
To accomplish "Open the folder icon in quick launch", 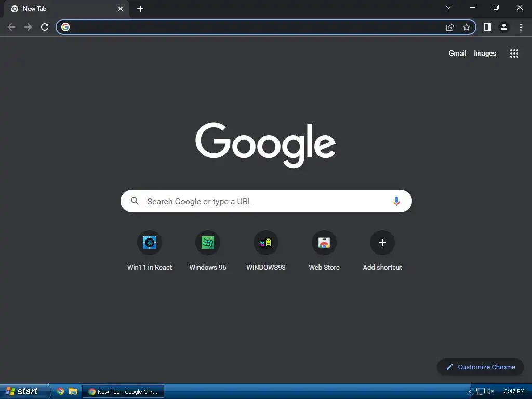I will [73, 391].
